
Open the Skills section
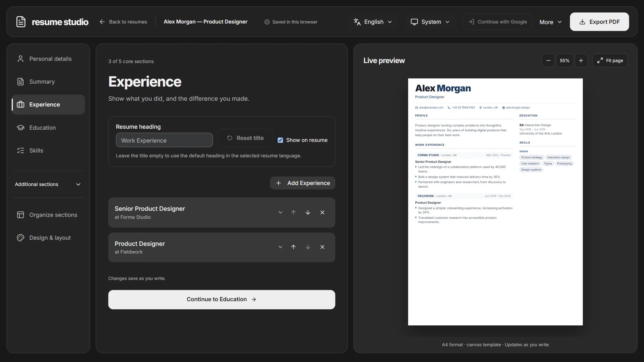pyautogui.click(x=48, y=151)
